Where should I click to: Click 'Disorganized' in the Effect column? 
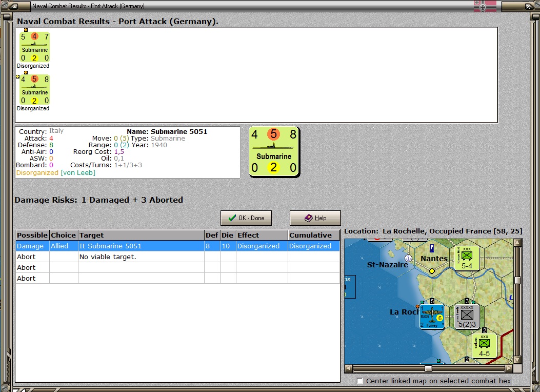262,246
